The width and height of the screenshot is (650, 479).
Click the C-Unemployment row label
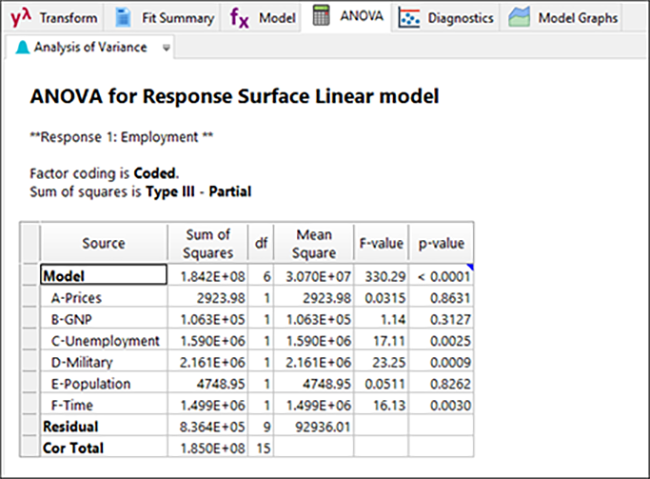click(x=105, y=341)
